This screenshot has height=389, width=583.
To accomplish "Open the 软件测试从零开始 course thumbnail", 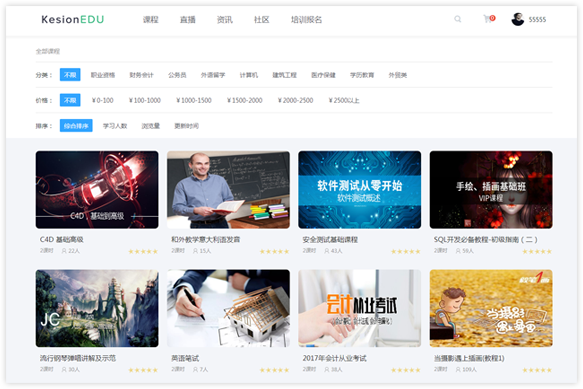I will pyautogui.click(x=360, y=190).
